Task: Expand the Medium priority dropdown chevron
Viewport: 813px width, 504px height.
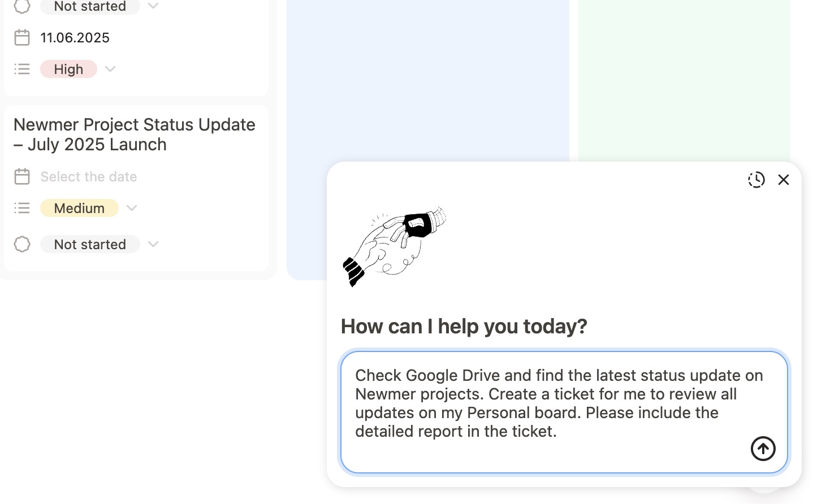Action: click(x=132, y=208)
